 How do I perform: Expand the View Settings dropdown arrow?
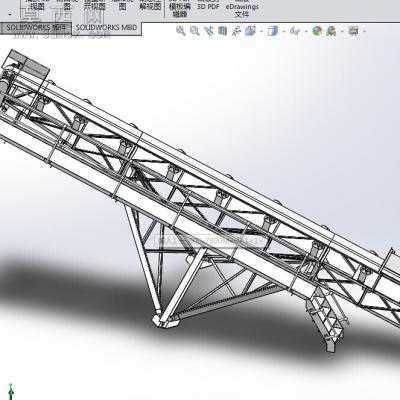[x=364, y=32]
